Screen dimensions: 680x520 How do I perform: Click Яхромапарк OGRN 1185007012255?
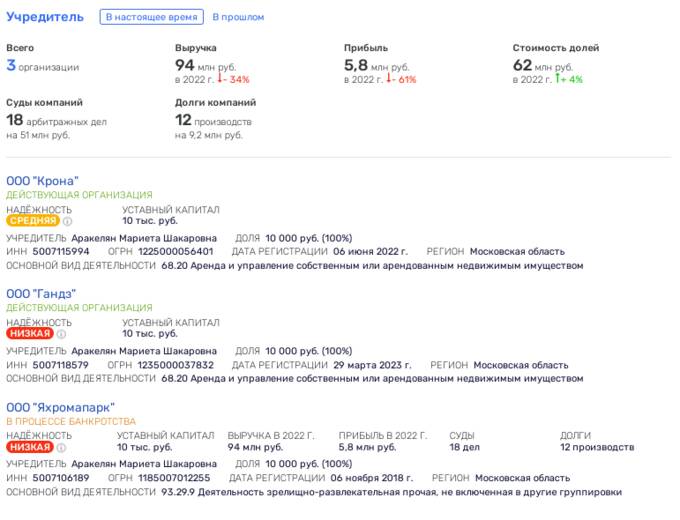[174, 478]
